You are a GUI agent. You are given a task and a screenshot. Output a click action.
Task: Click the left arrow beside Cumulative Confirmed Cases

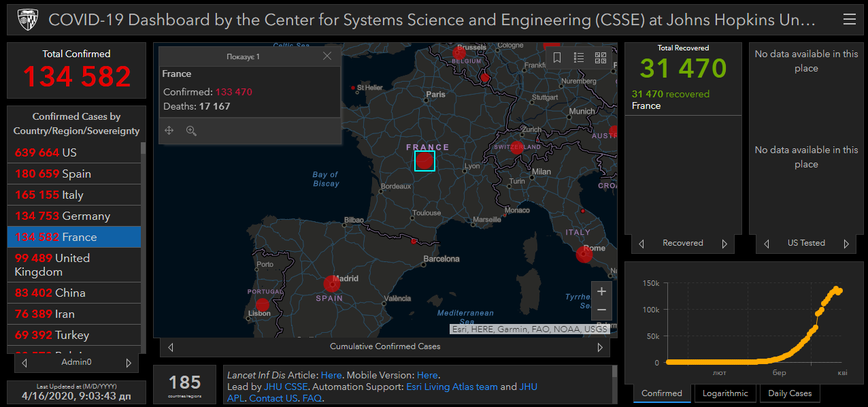[x=171, y=347]
